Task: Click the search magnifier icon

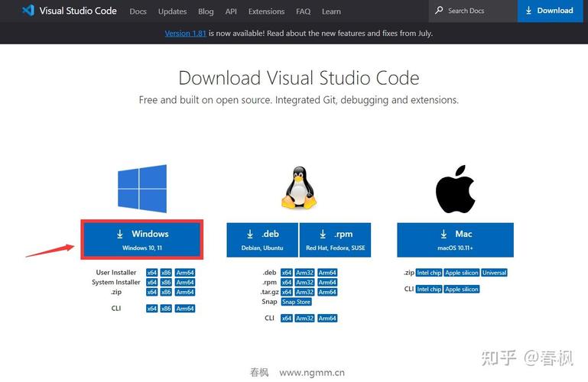Action: pos(439,11)
